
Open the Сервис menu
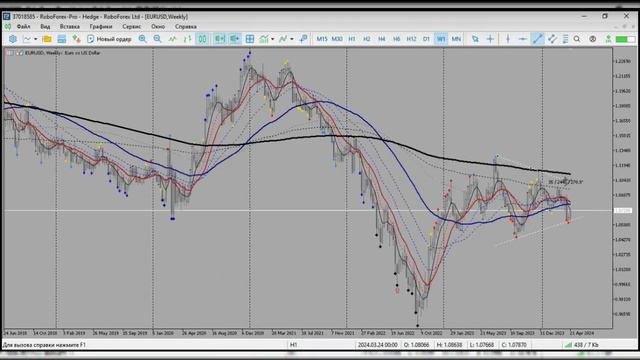[131, 27]
